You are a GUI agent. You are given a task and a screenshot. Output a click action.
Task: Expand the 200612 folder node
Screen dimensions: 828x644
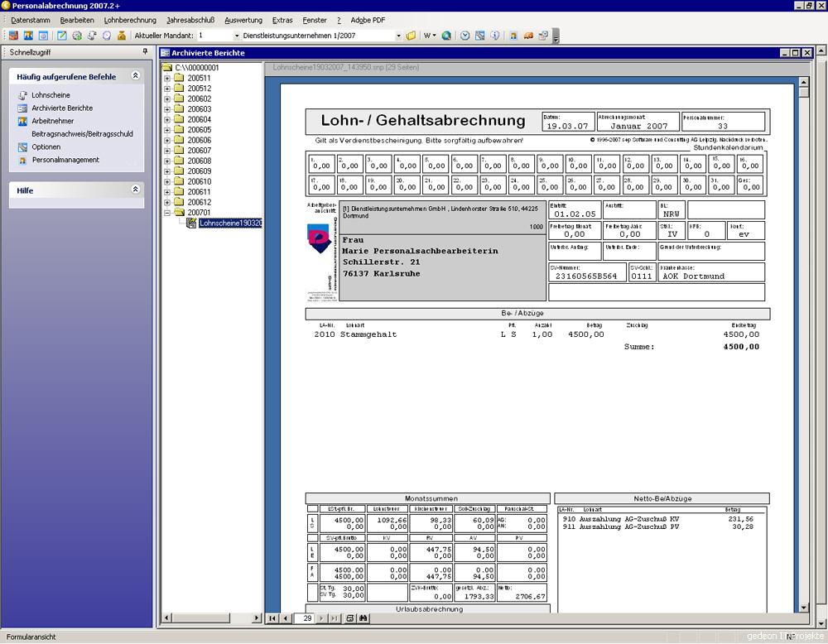click(x=167, y=202)
